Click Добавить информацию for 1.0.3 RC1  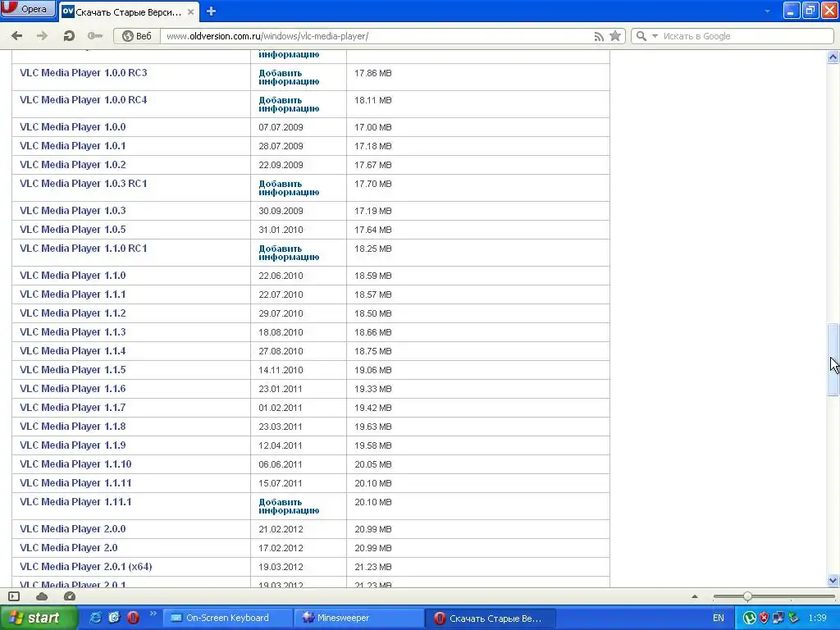(x=289, y=188)
